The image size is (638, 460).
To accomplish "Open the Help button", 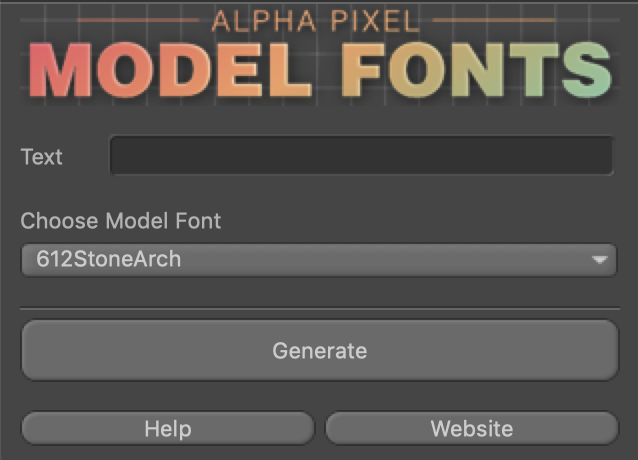I will 168,428.
